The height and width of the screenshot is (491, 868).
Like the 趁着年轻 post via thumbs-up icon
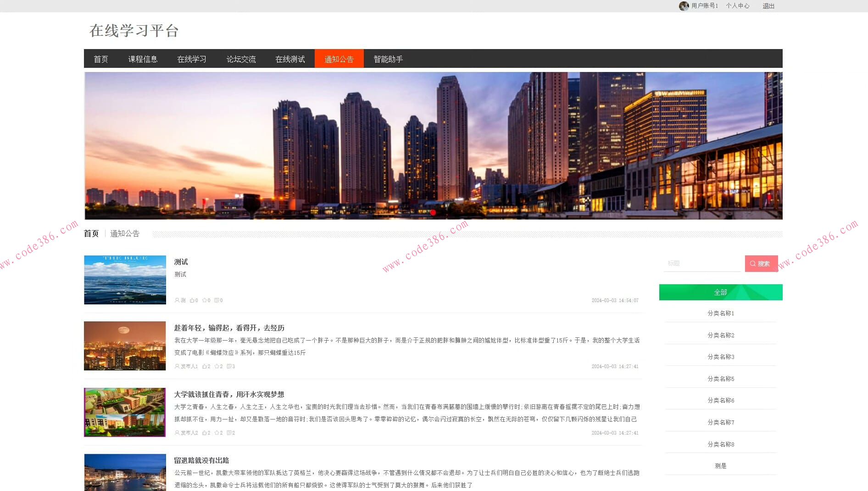point(205,366)
